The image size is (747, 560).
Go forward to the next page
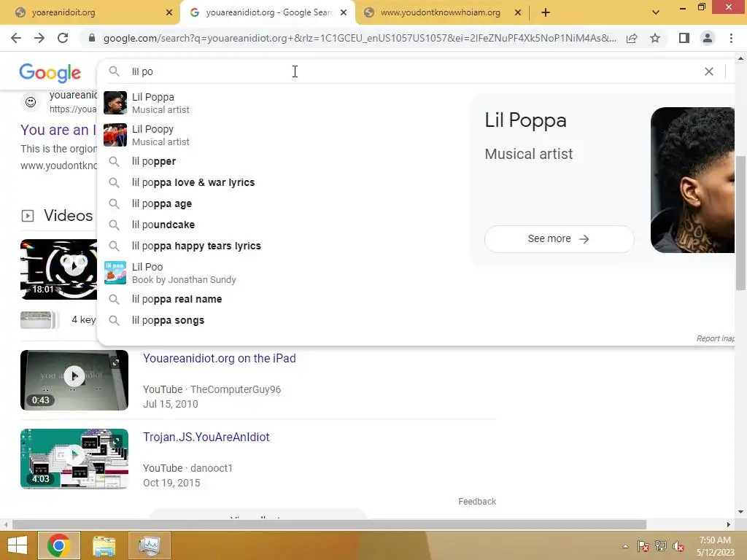click(39, 38)
